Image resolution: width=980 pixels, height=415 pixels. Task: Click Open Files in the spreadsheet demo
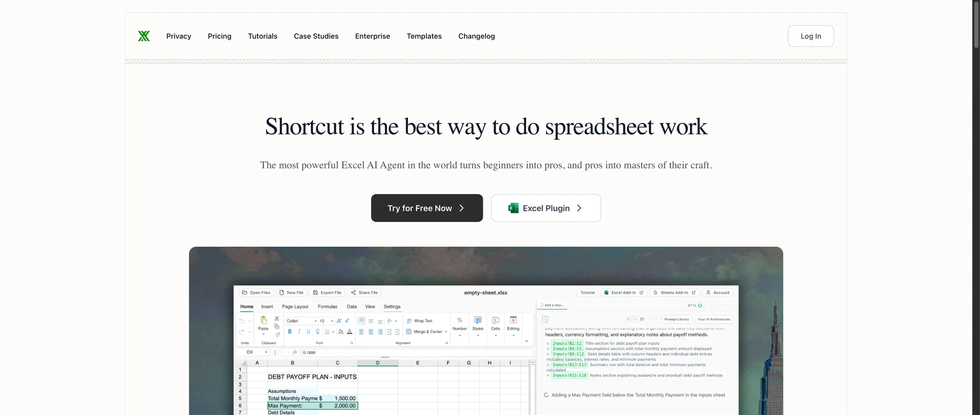256,293
